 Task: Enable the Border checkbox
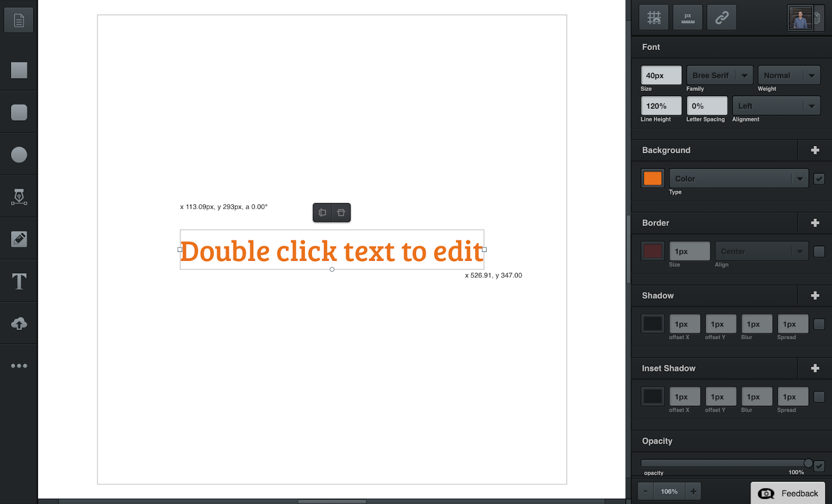click(819, 251)
